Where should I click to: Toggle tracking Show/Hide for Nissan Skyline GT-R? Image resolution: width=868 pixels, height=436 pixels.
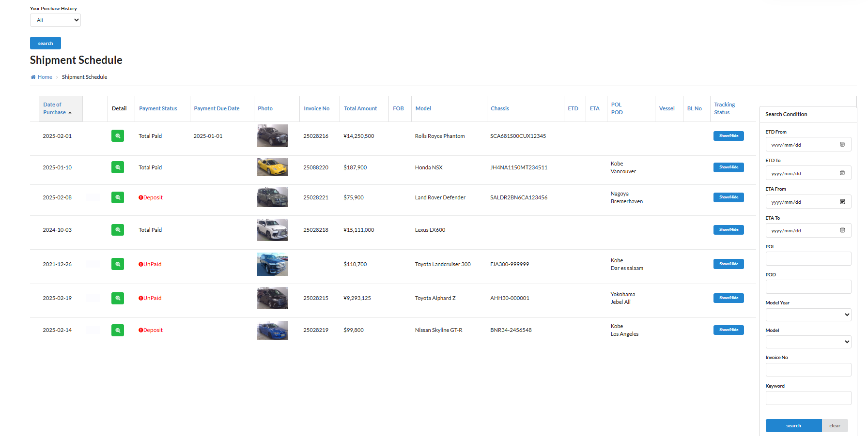pyautogui.click(x=728, y=330)
